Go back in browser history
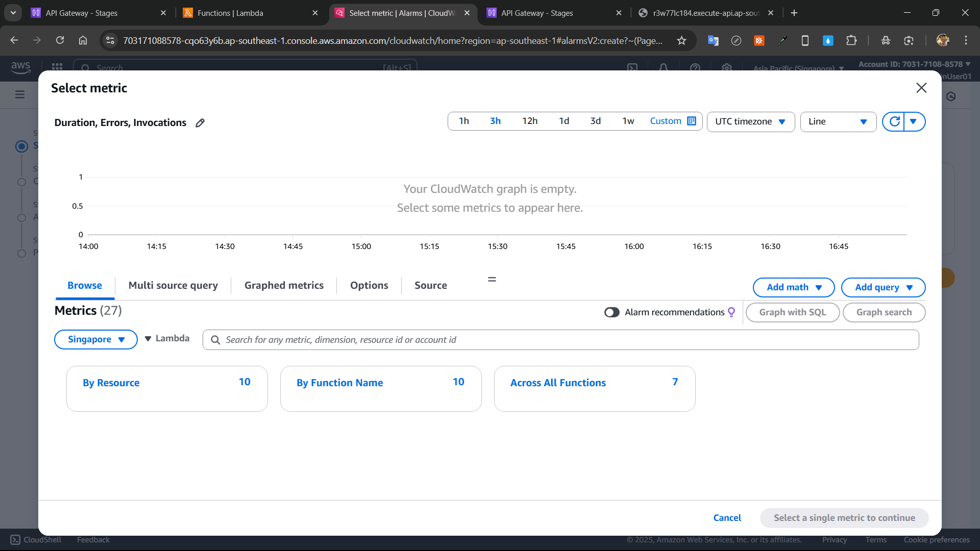 click(x=14, y=40)
